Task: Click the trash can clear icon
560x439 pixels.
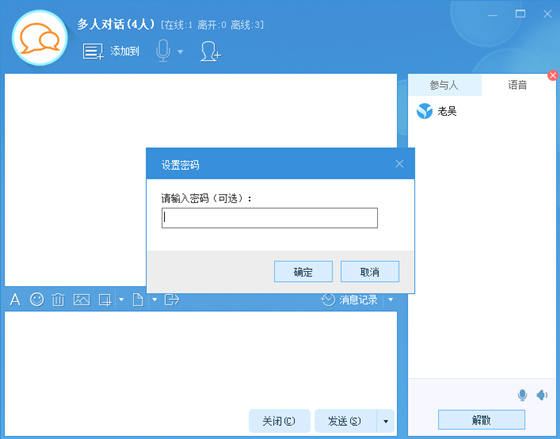Action: click(58, 300)
